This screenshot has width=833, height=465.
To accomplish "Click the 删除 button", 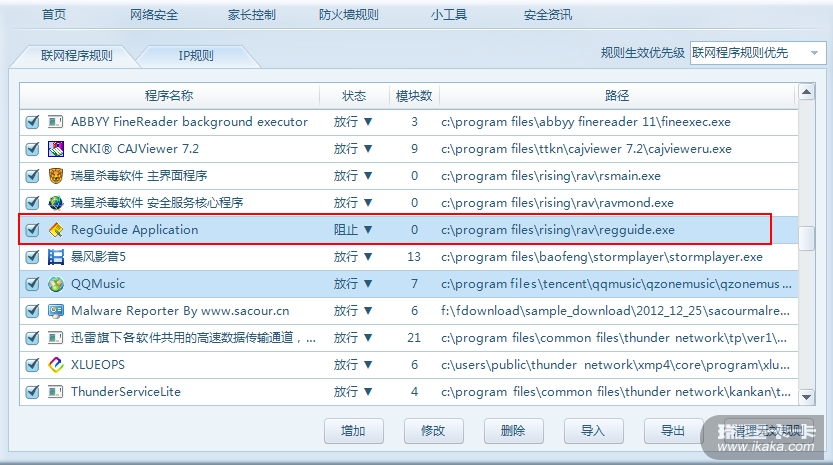I will [514, 430].
